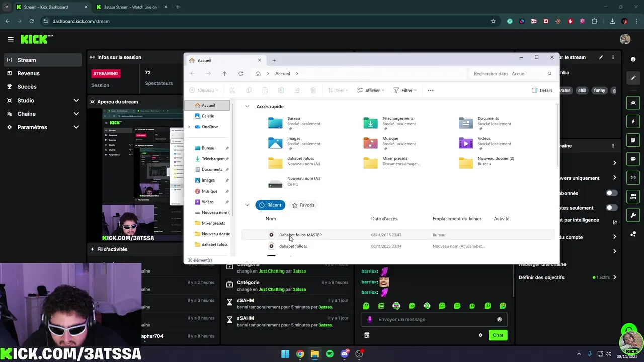644x362 pixels.
Task: Open the wrench tools icon
Action: point(633,215)
